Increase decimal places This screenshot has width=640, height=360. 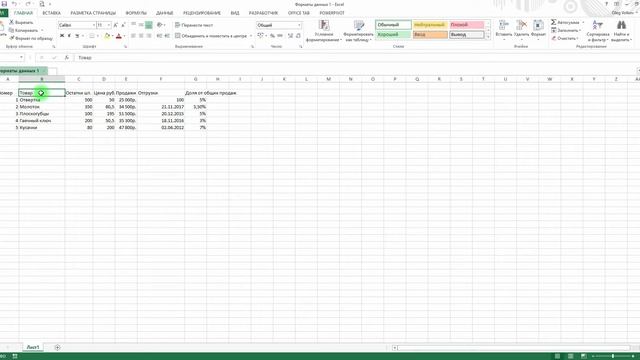tap(290, 36)
